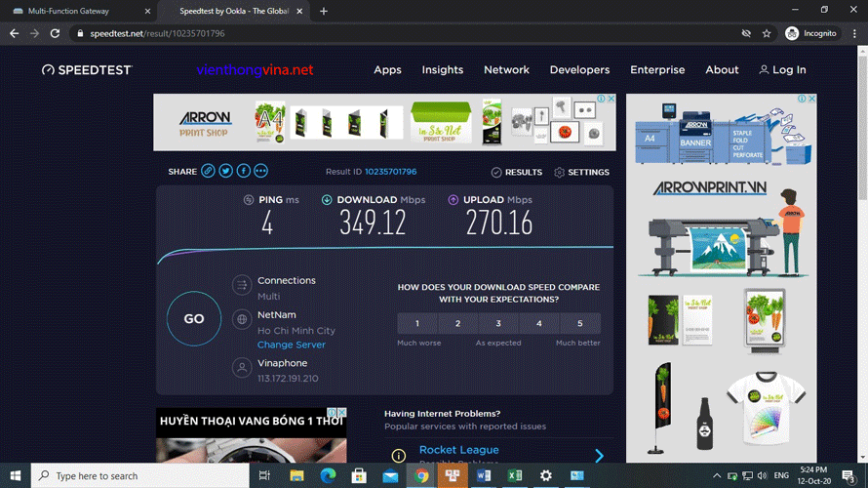This screenshot has height=488, width=868.
Task: Select rating 3, as expected
Action: point(498,324)
